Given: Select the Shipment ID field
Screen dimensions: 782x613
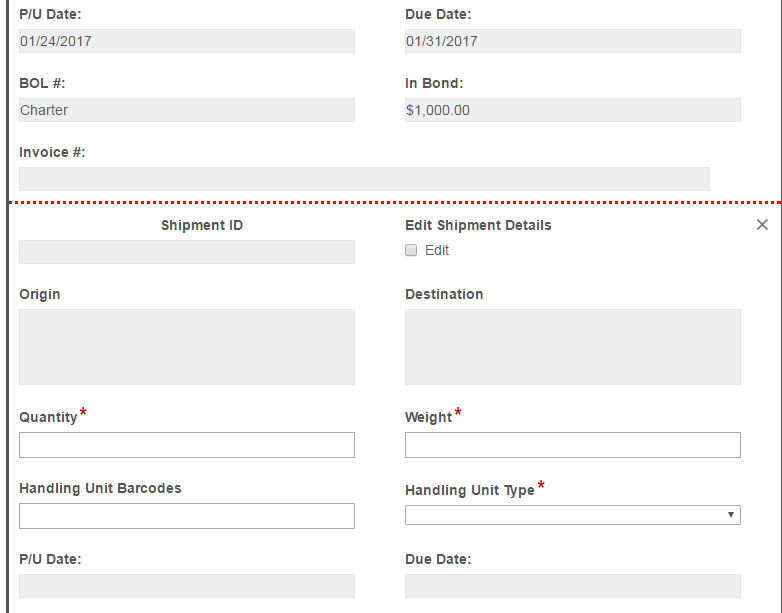Looking at the screenshot, I should pyautogui.click(x=186, y=252).
